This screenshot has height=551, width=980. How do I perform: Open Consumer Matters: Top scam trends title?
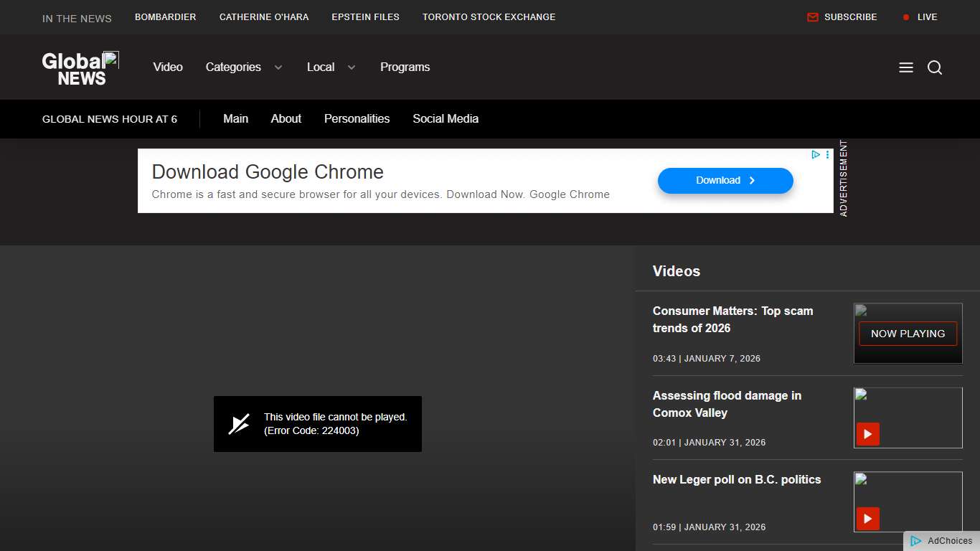pos(732,319)
